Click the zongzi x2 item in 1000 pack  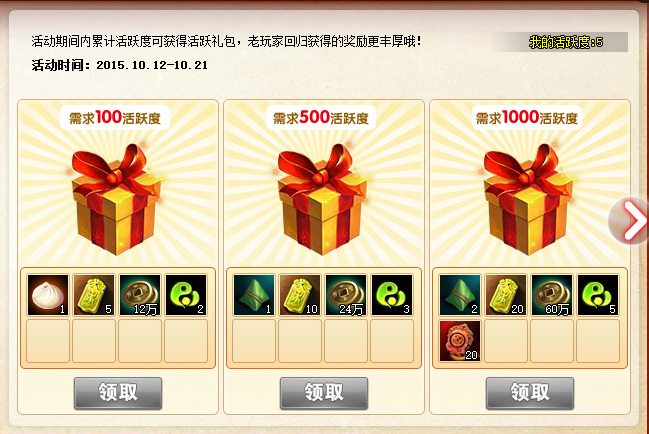coord(460,295)
